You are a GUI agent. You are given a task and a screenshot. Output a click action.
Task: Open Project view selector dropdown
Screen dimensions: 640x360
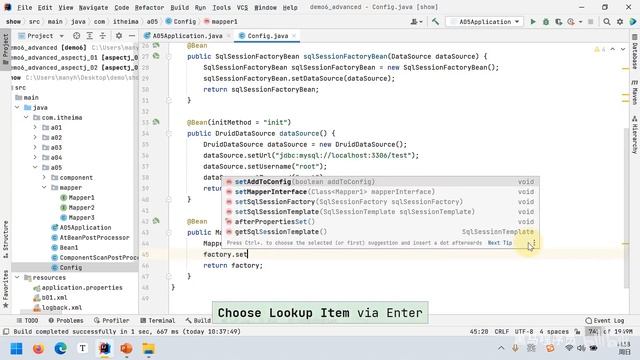click(41, 36)
